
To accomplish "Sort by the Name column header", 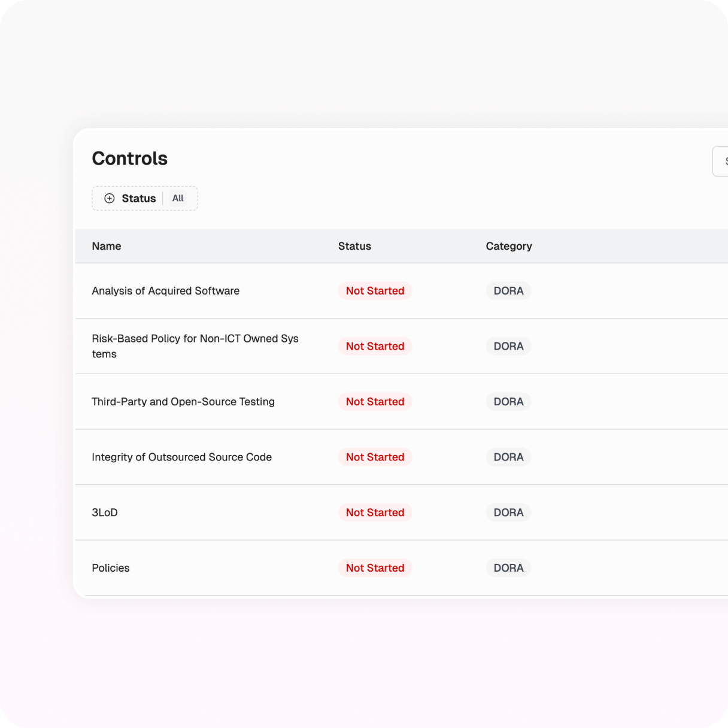I will click(107, 246).
